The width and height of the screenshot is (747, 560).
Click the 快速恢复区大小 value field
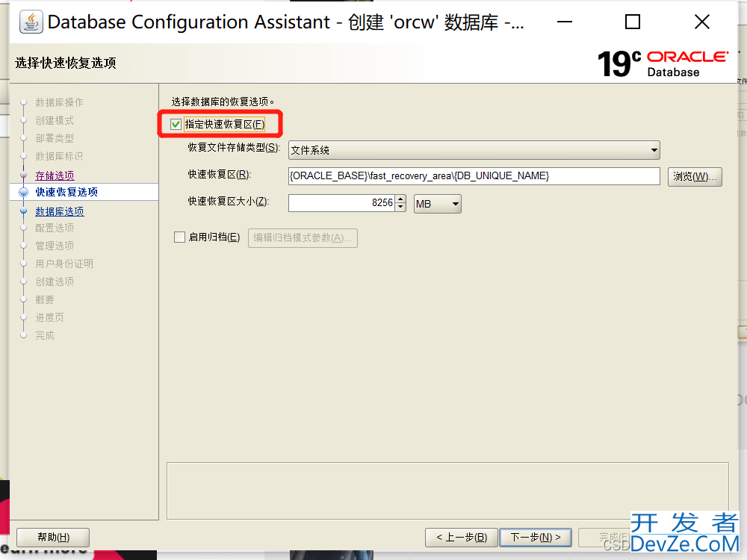pos(341,203)
